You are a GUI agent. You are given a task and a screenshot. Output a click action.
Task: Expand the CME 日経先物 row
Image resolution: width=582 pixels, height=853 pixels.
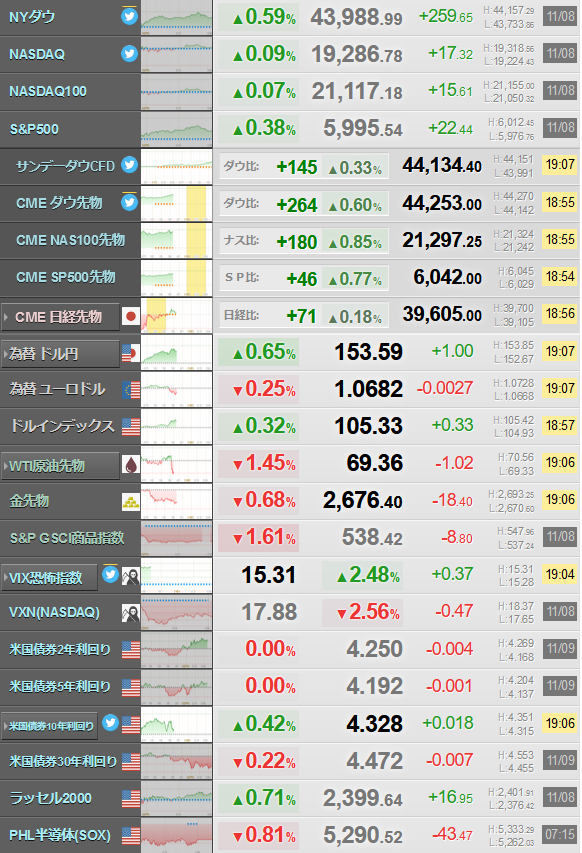click(x=60, y=317)
